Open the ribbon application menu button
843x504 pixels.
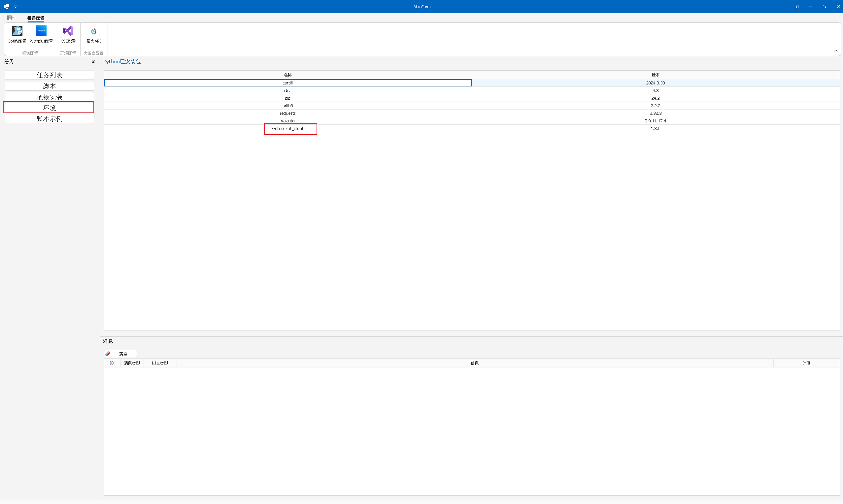10,18
